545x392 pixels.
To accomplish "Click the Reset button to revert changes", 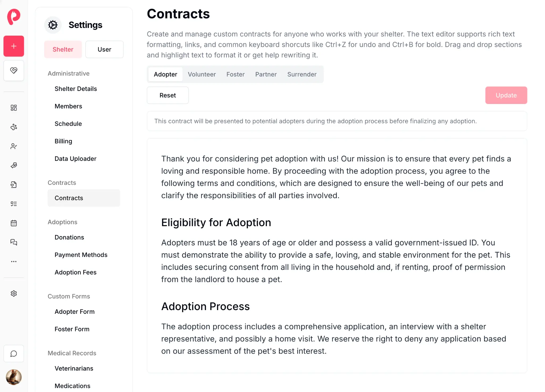I will tap(167, 95).
